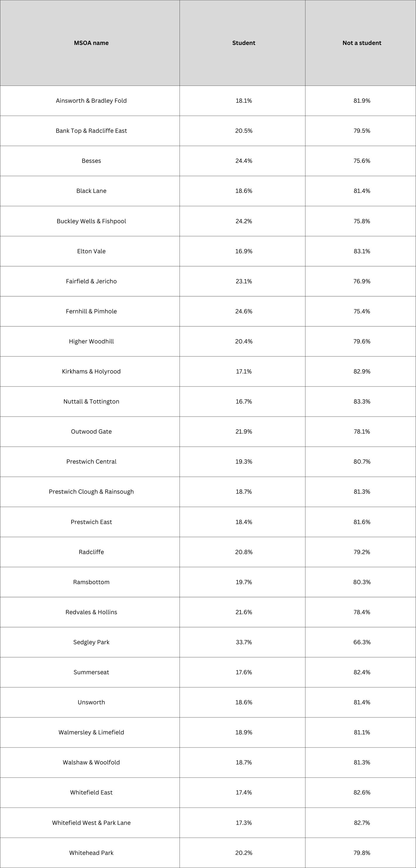Click the Fernhill & Pimhole name cell
416x868 pixels.
tap(91, 311)
